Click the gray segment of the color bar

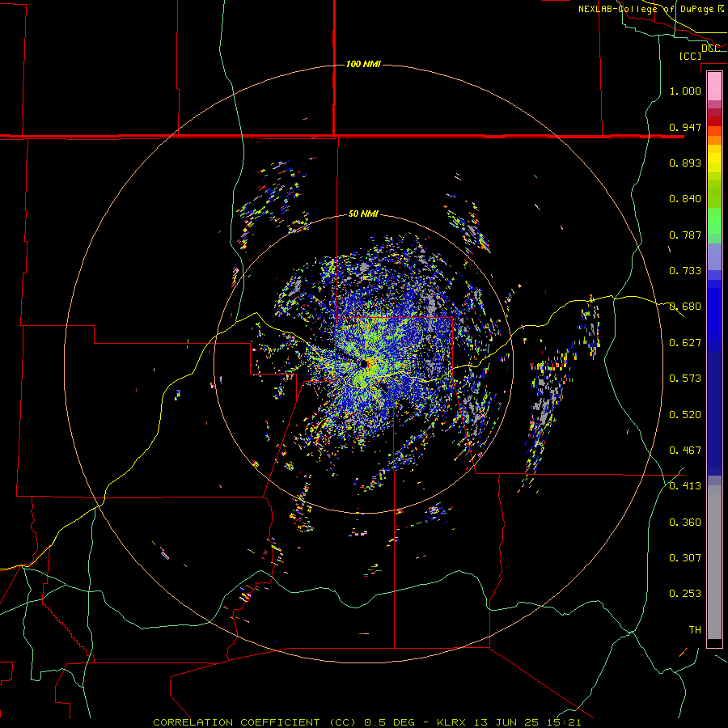(714, 562)
